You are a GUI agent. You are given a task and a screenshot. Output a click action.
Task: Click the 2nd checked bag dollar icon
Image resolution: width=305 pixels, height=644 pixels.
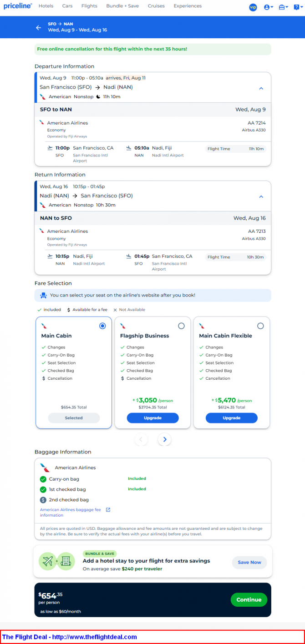click(x=43, y=500)
